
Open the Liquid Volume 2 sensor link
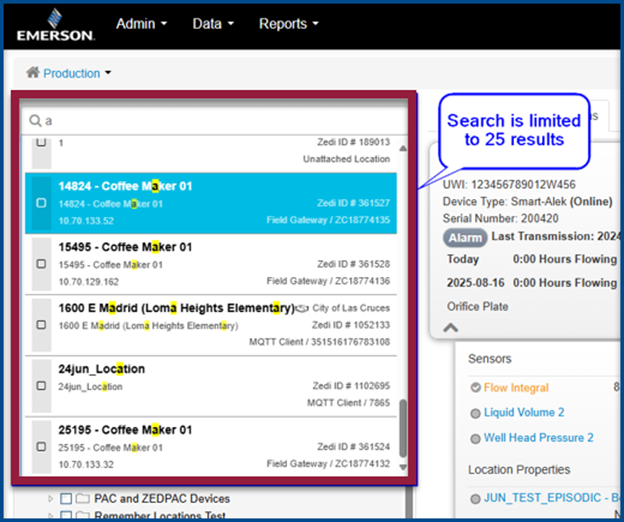coord(524,413)
